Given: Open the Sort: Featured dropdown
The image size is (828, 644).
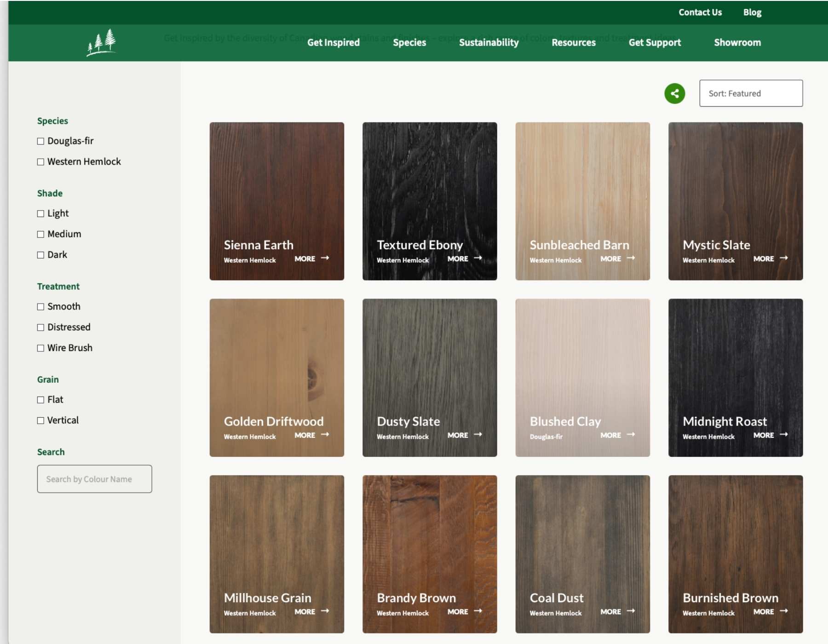Looking at the screenshot, I should tap(751, 93).
